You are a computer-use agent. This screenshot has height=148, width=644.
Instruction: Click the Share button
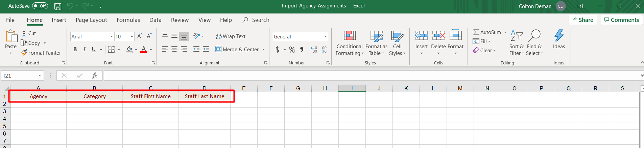coord(583,20)
